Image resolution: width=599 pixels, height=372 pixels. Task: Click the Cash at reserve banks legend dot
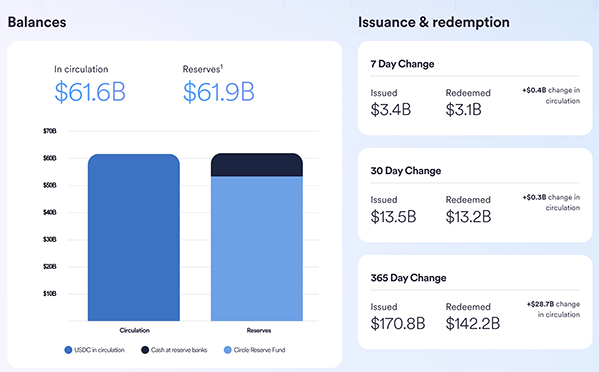click(145, 350)
